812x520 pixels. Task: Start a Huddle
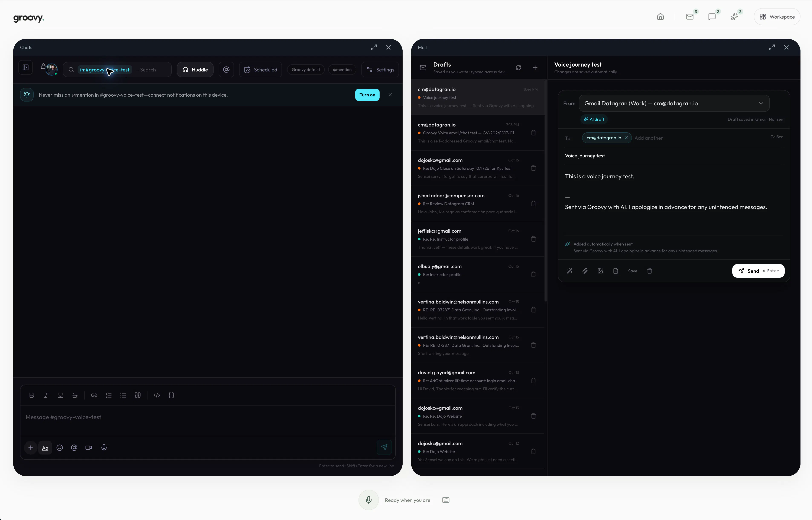tap(195, 70)
